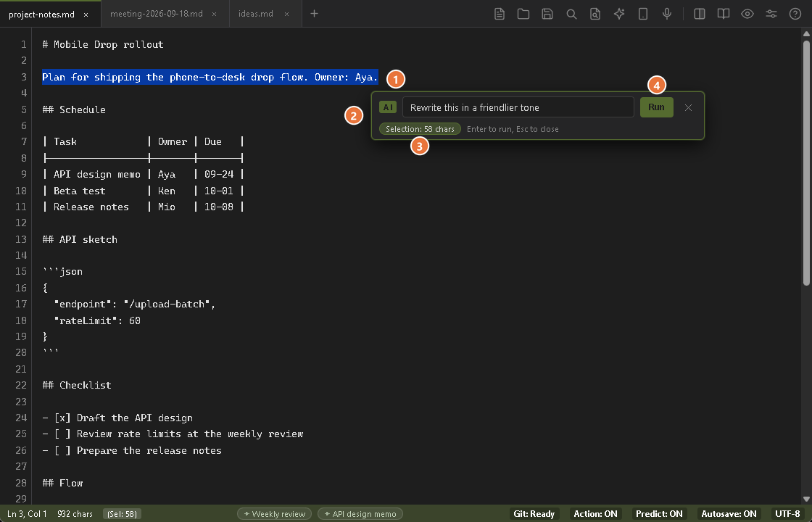Click the AI prompt text field
812x522 pixels.
tap(518, 107)
